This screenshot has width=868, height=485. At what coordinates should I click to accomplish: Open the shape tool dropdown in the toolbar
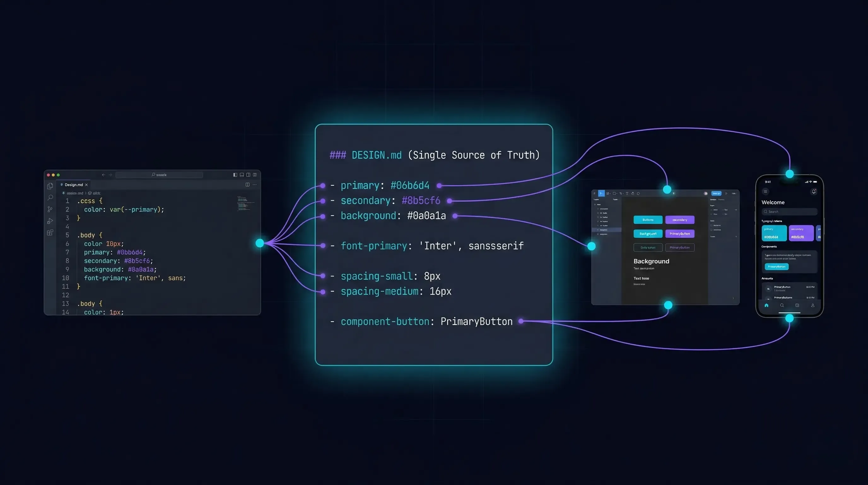(617, 194)
